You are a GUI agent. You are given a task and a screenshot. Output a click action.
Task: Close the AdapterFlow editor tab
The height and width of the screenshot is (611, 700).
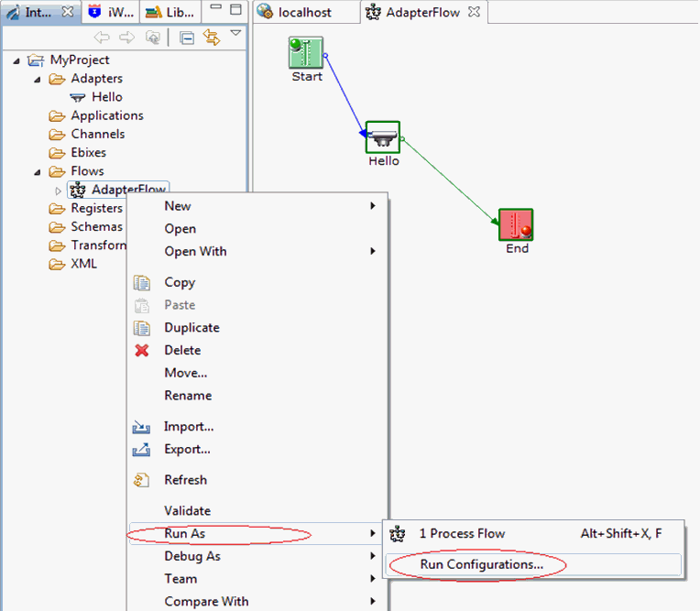474,12
